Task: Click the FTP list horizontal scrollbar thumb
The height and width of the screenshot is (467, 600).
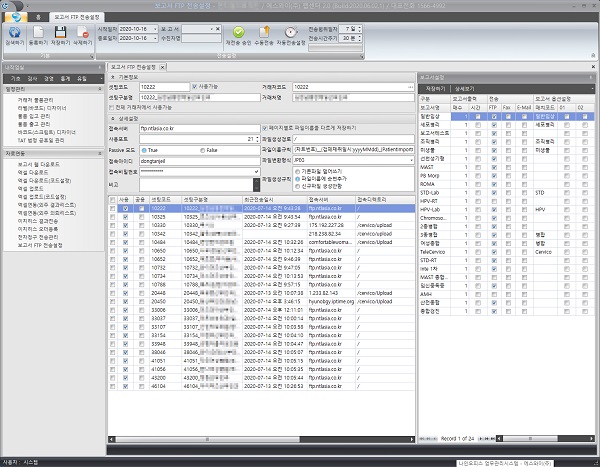Action: (207, 439)
